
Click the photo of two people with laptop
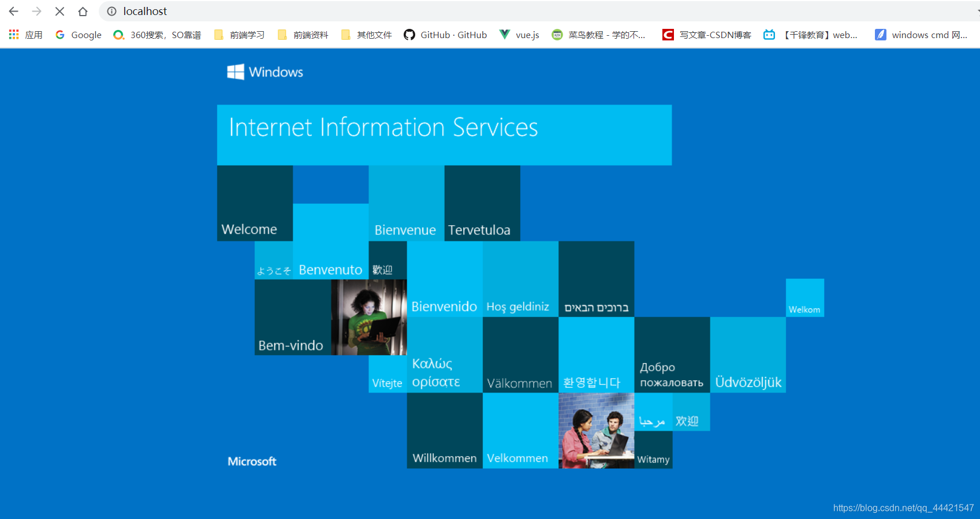[x=597, y=431]
